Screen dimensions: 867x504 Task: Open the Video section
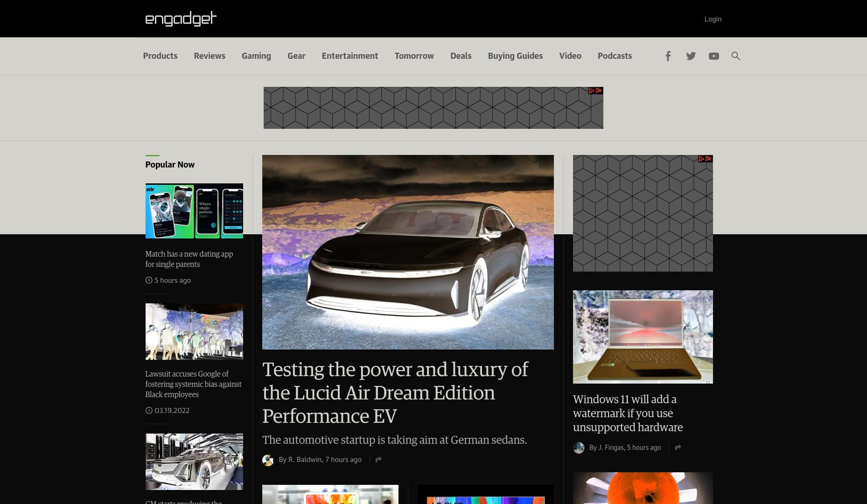(570, 56)
